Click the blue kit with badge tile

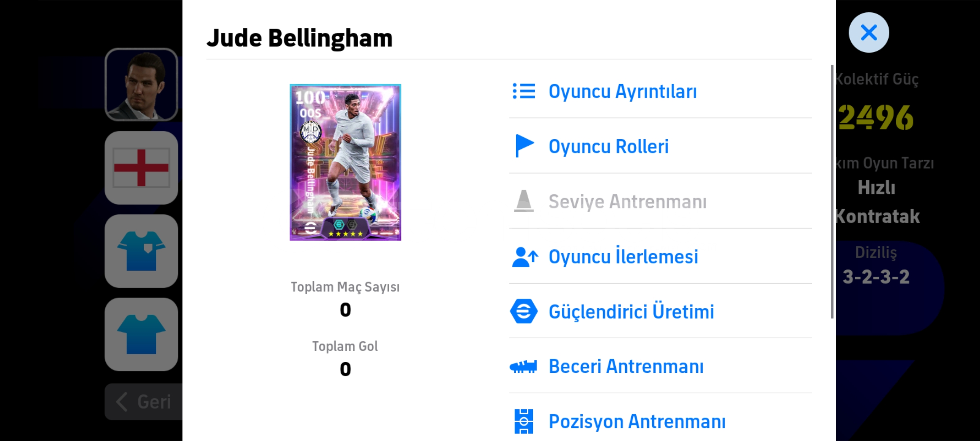coord(141,251)
